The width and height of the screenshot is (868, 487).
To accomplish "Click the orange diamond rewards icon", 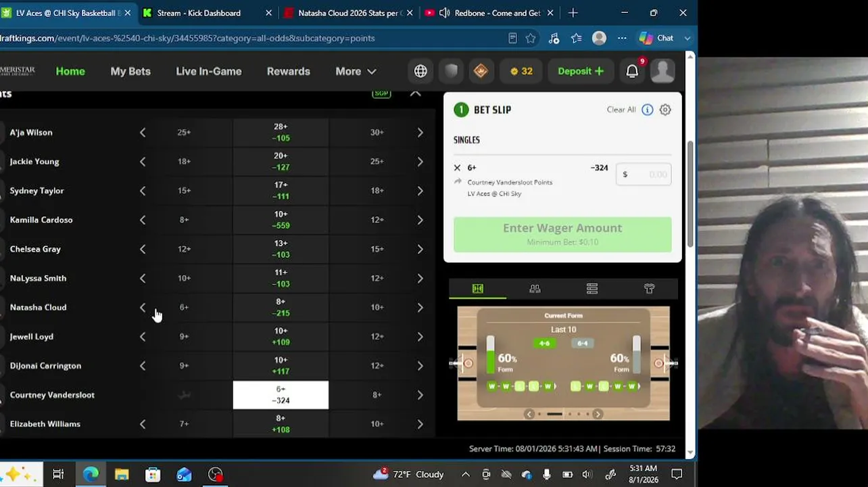I will point(481,71).
